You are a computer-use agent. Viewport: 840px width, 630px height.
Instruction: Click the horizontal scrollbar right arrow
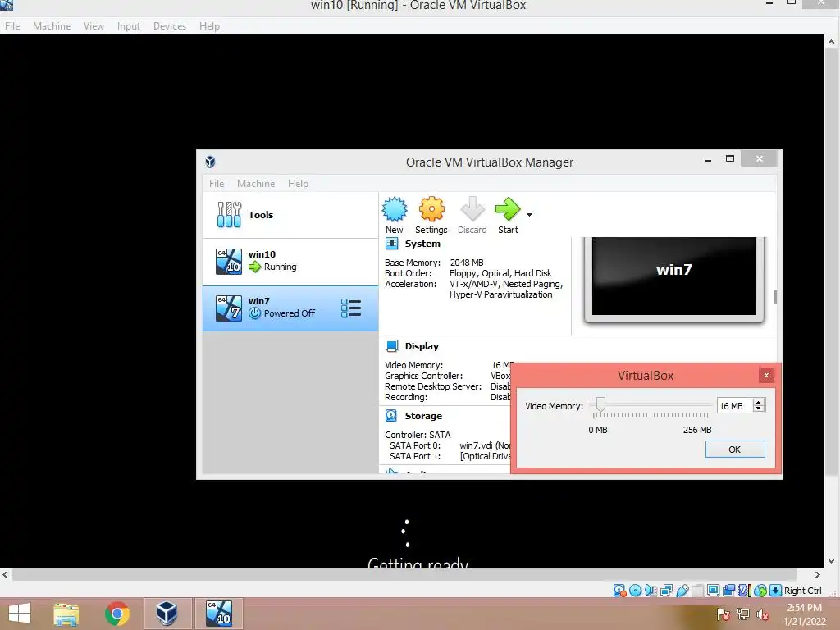tap(818, 575)
